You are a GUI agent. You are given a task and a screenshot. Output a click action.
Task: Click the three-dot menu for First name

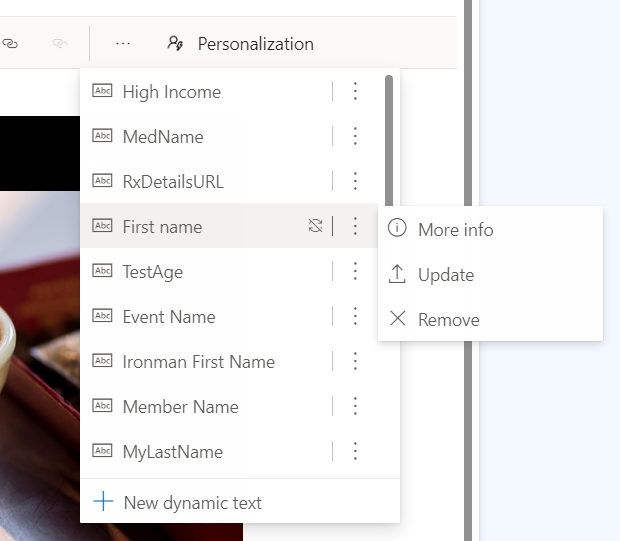pyautogui.click(x=355, y=227)
